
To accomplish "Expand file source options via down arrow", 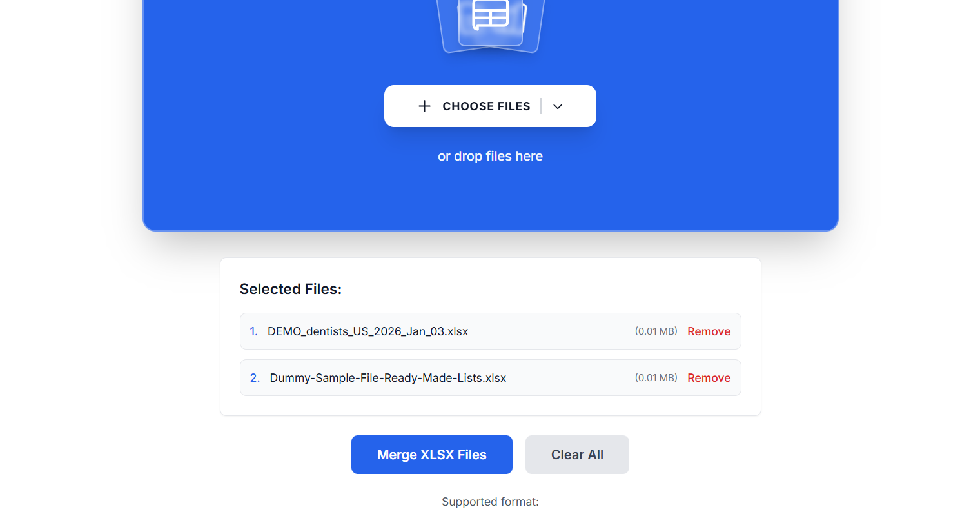I will click(x=557, y=106).
